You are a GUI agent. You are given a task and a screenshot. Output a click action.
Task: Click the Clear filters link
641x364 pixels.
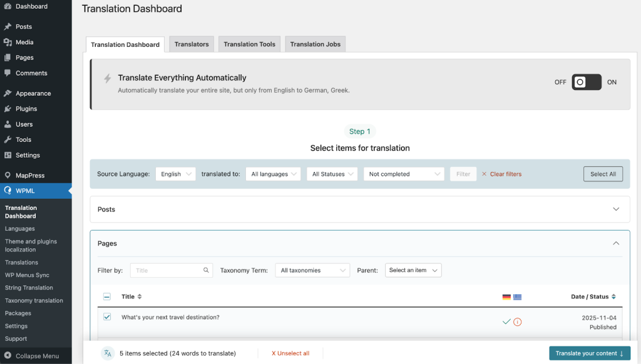click(x=506, y=174)
